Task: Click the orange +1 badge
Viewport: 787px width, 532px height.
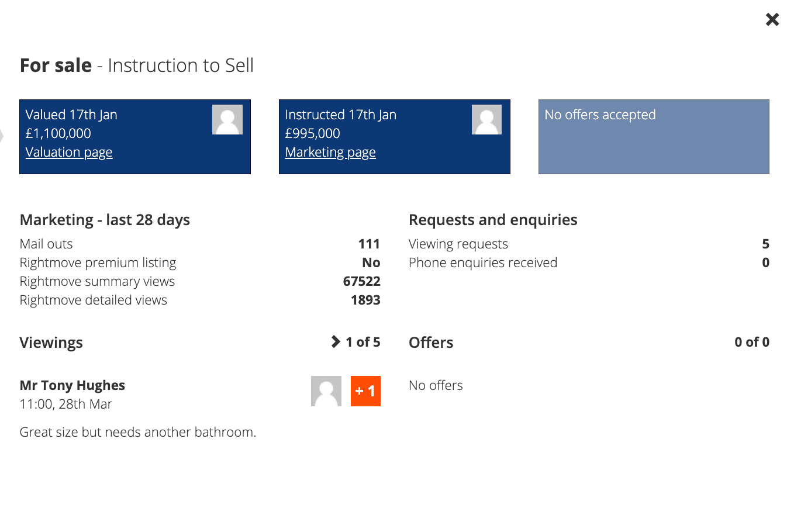Action: point(365,391)
